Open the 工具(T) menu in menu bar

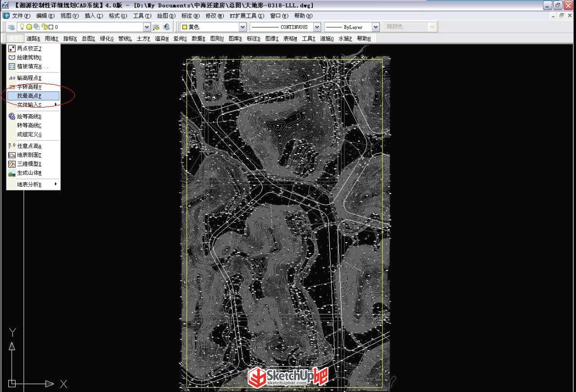click(x=142, y=16)
